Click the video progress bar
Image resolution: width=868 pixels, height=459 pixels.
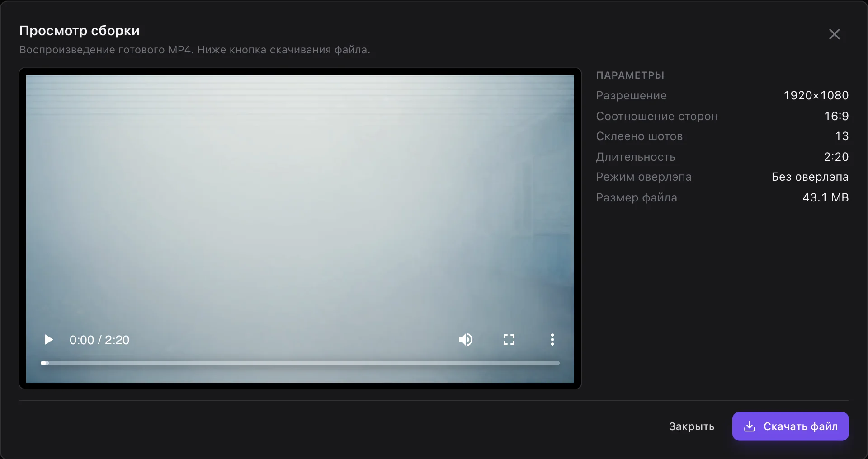[x=300, y=363]
